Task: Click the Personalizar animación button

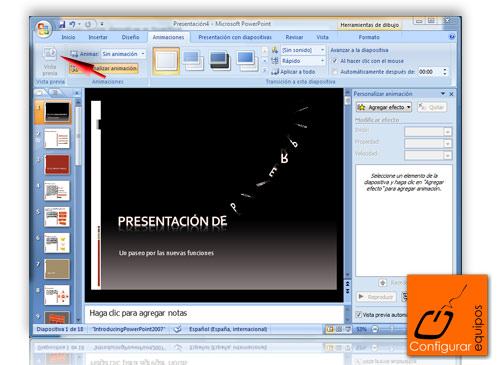Action: [104, 68]
